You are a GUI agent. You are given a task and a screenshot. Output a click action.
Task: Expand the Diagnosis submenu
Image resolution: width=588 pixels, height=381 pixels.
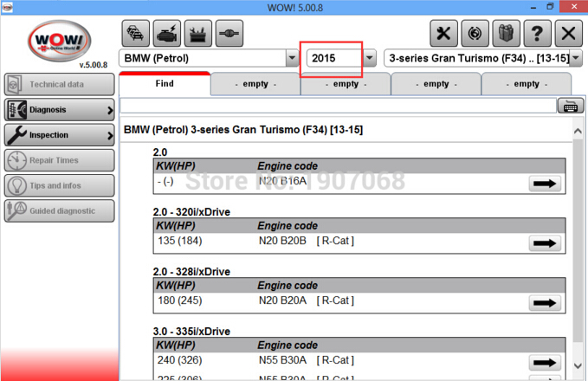109,110
